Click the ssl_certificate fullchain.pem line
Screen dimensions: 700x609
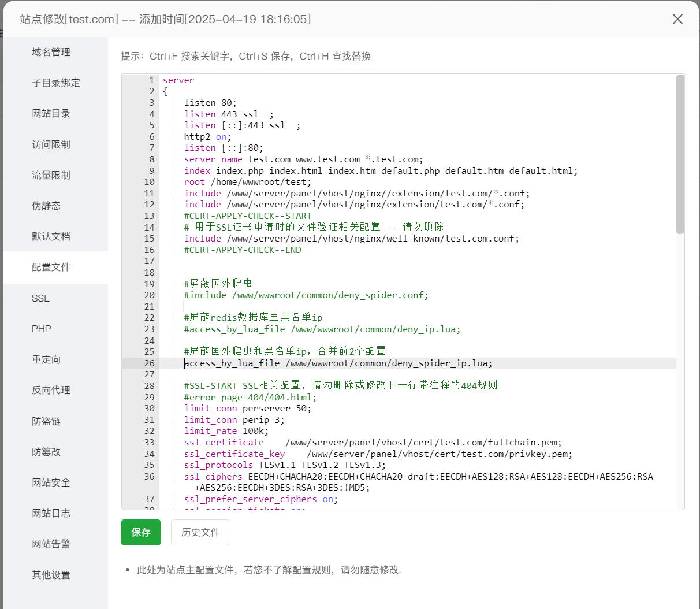point(373,443)
